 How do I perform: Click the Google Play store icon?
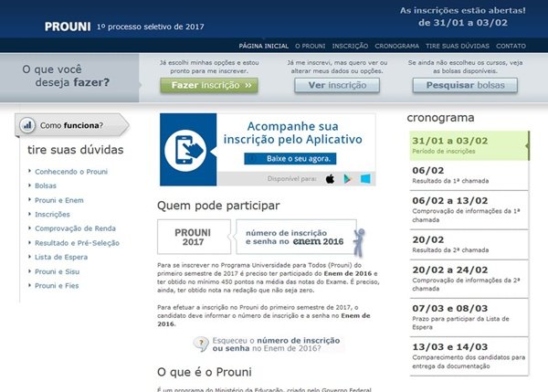coord(348,179)
